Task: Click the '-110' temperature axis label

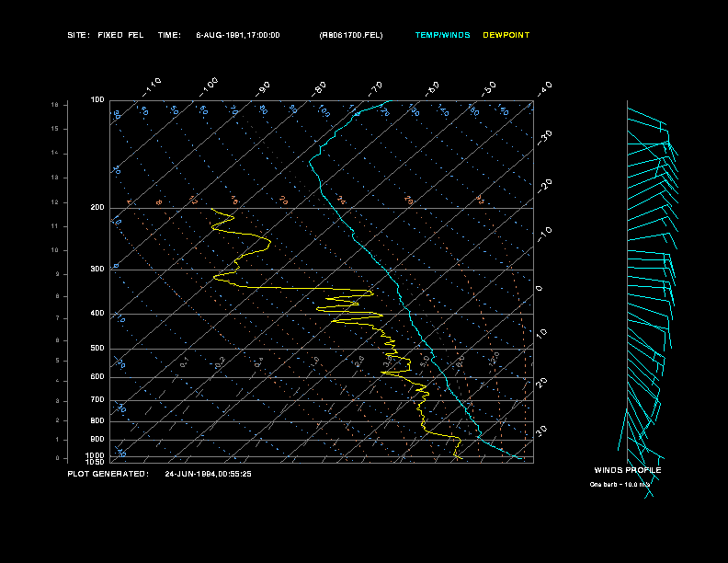Action: coord(152,87)
